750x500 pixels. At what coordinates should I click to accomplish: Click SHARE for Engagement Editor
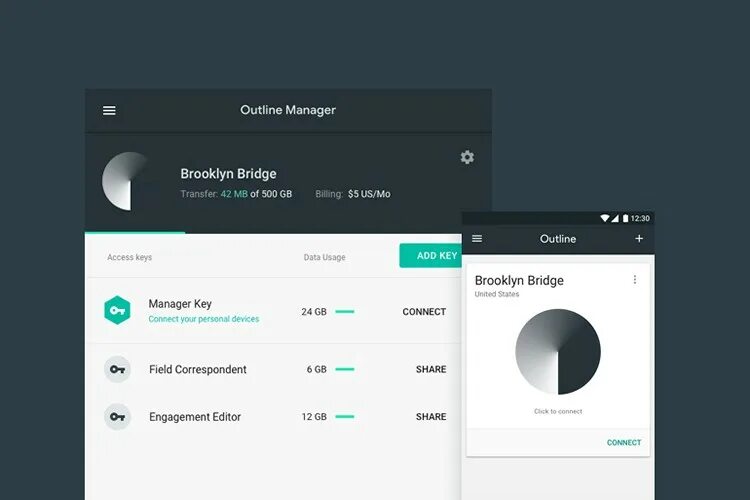pyautogui.click(x=431, y=417)
